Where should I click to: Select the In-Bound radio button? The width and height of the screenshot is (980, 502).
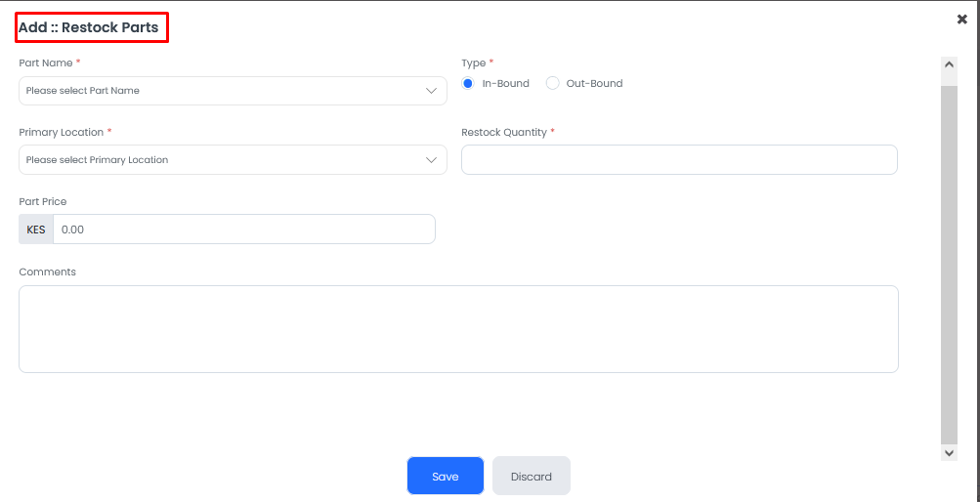pyautogui.click(x=468, y=83)
